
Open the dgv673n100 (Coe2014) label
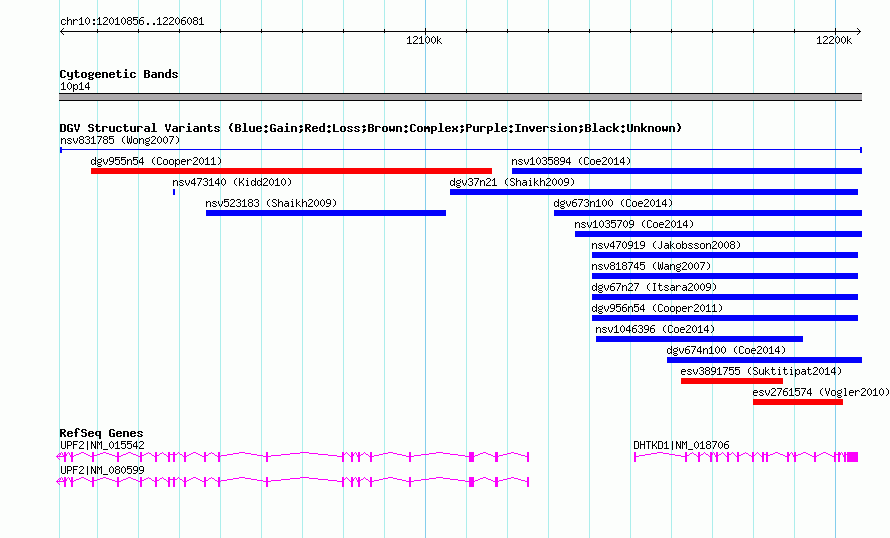coord(613,203)
